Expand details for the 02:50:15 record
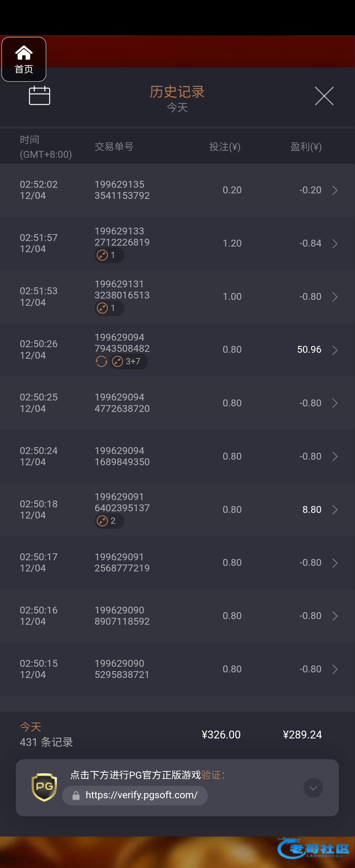 (334, 669)
